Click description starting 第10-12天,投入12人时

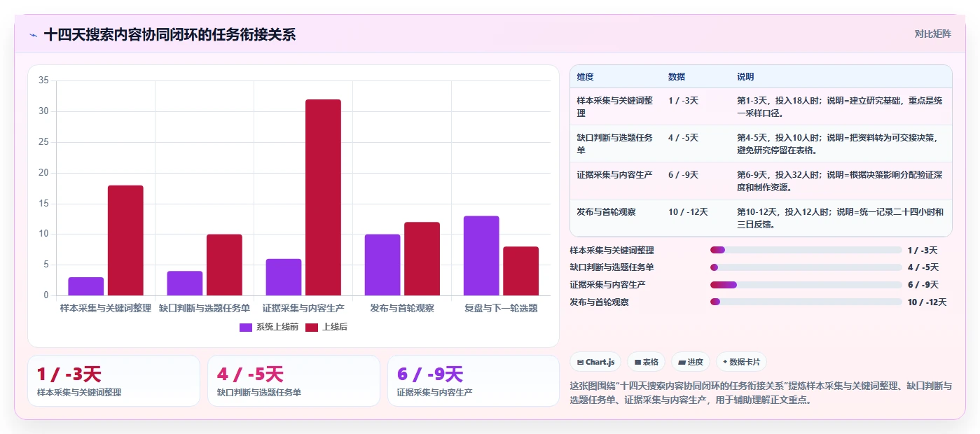tap(840, 218)
